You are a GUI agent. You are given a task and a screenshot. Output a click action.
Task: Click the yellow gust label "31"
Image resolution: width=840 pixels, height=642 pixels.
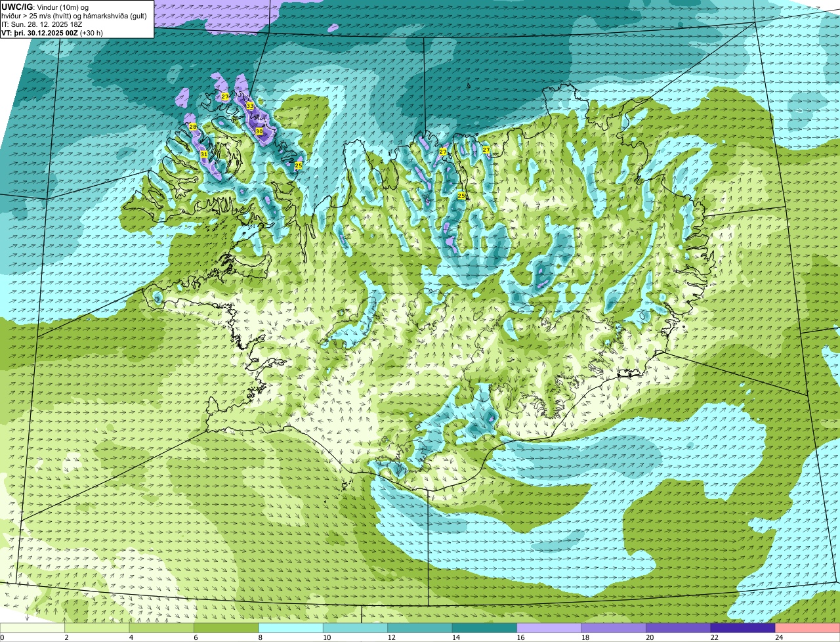204,154
